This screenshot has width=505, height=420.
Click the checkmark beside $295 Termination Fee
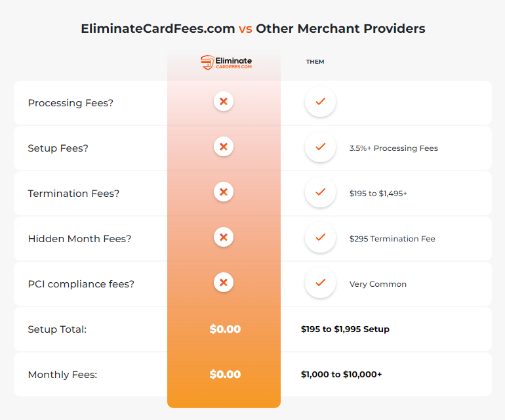(x=321, y=238)
